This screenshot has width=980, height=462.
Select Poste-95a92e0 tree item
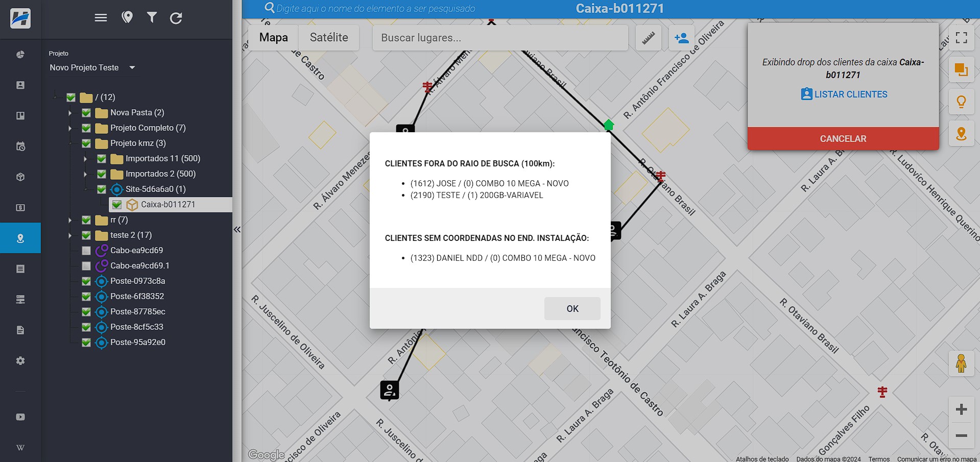(138, 342)
